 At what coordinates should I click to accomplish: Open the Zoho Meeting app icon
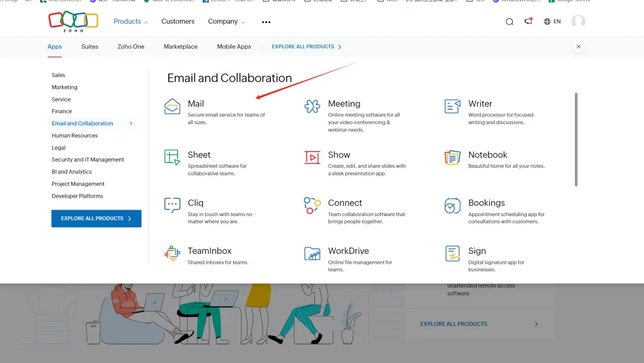click(312, 107)
